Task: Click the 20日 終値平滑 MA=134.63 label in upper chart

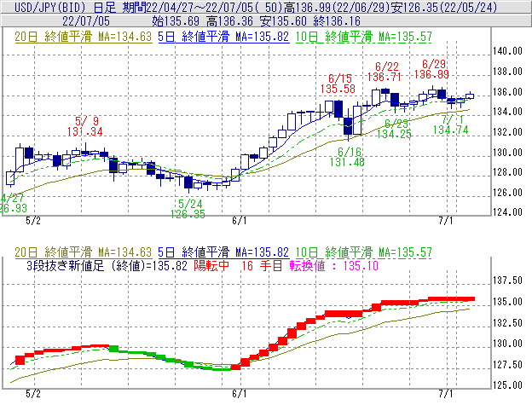Action: pyautogui.click(x=84, y=37)
